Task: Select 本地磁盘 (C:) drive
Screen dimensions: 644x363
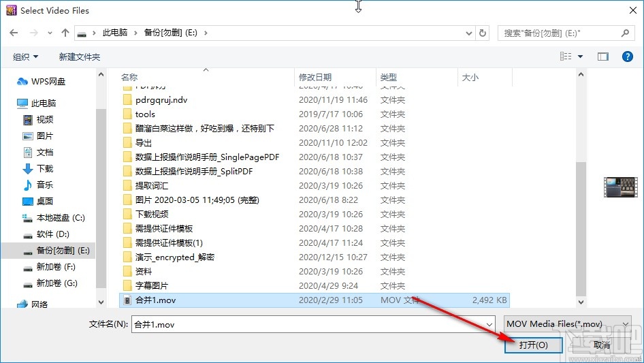Action: [54, 218]
